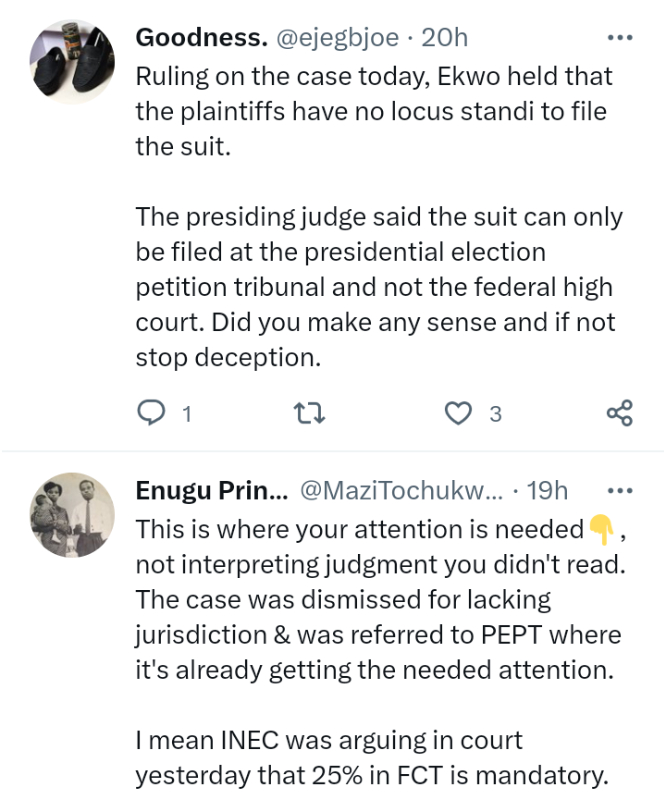Like Goodness's tweet with the heart icon

pos(458,413)
